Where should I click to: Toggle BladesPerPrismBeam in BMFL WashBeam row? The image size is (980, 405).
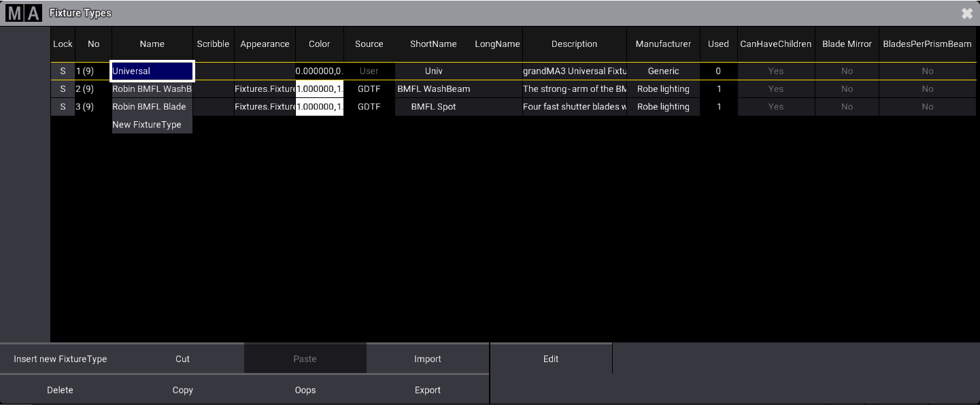coord(928,89)
